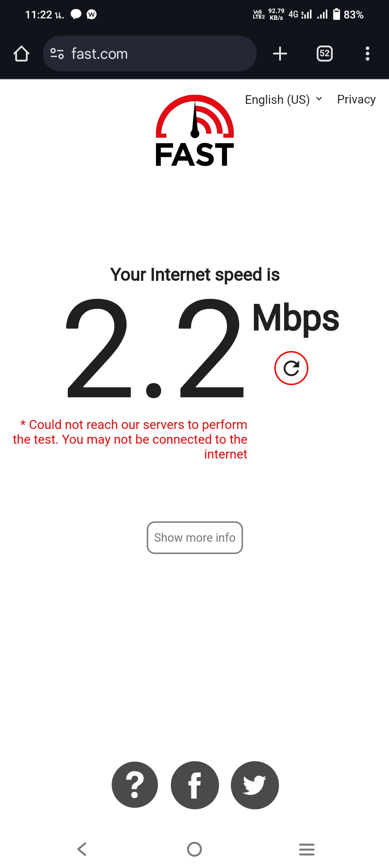The image size is (389, 868).
Task: Click the chevron next to English (US)
Action: point(319,99)
